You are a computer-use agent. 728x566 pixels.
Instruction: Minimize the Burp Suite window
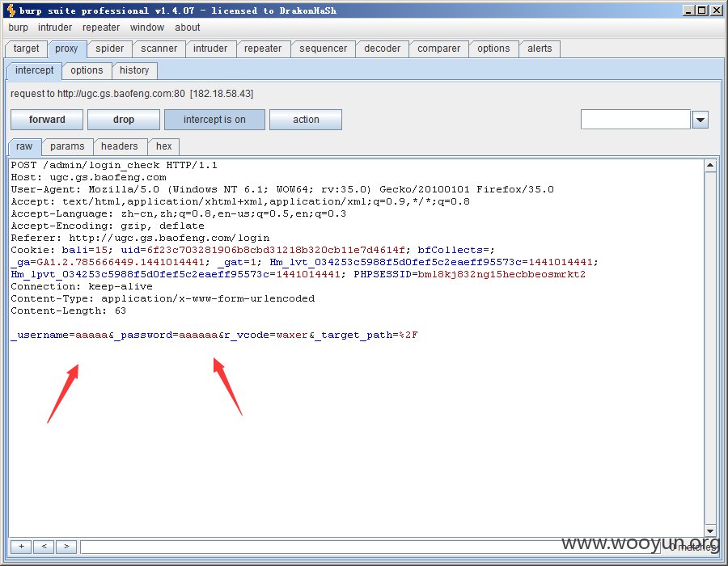689,11
